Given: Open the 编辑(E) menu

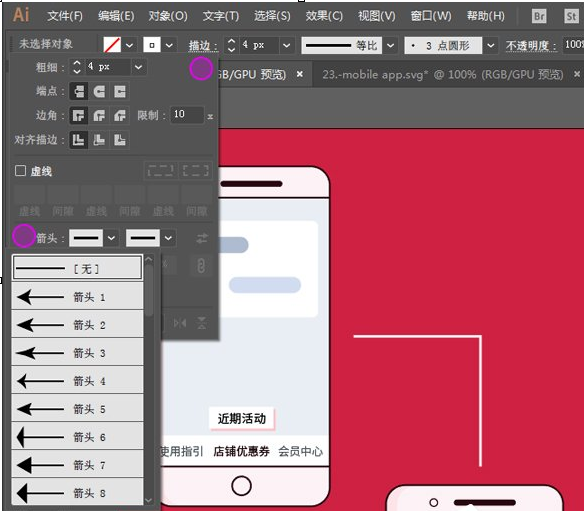Looking at the screenshot, I should [116, 16].
